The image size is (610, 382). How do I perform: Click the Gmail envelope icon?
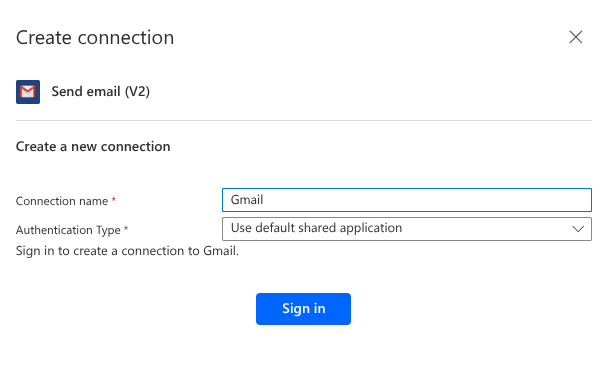point(28,92)
